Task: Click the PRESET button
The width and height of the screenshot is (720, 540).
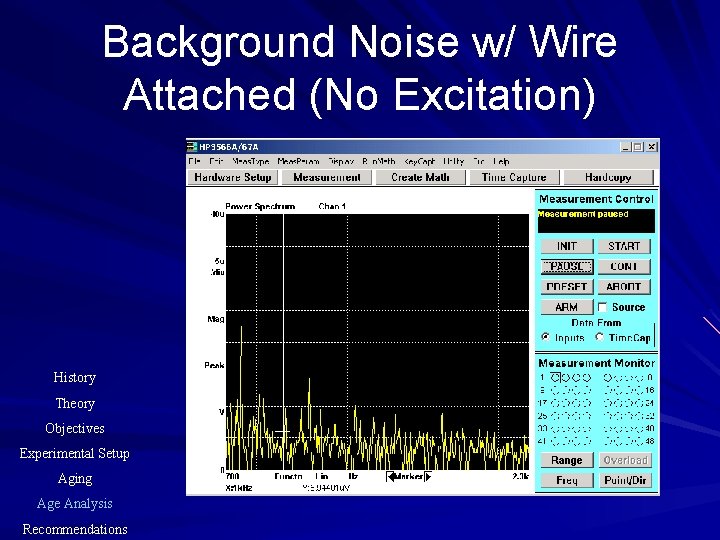Action: point(567,287)
